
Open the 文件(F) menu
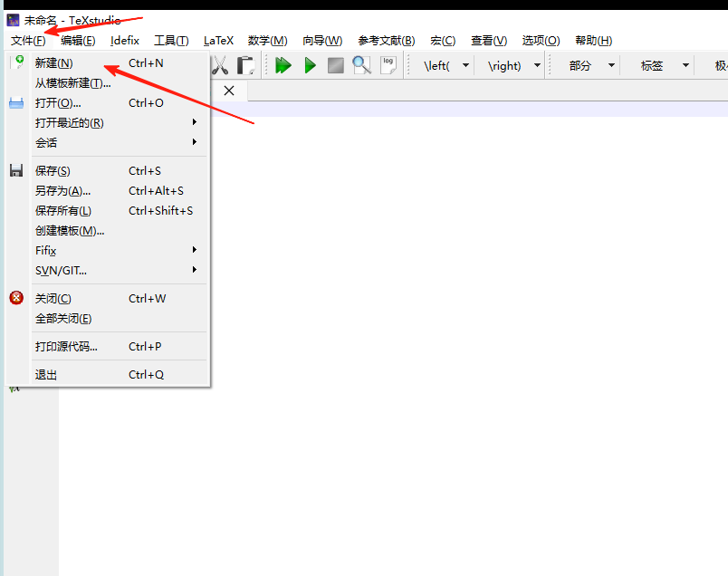coord(28,41)
